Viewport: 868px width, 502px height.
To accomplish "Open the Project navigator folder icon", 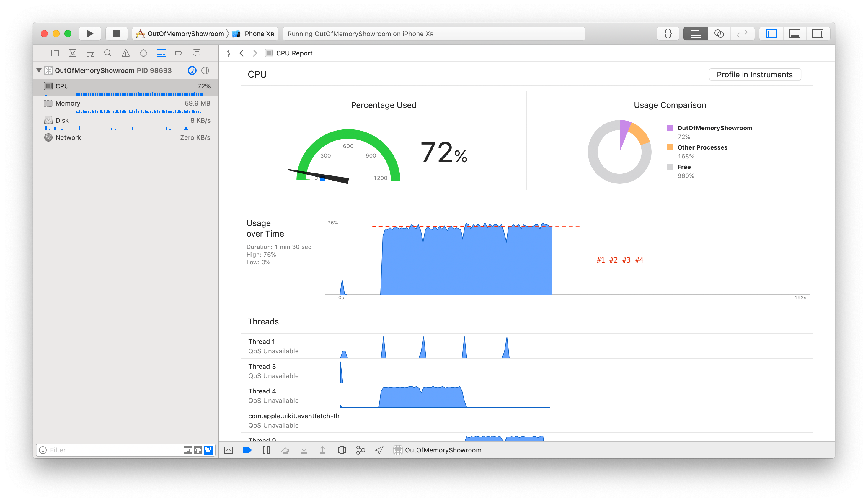I will coord(55,53).
